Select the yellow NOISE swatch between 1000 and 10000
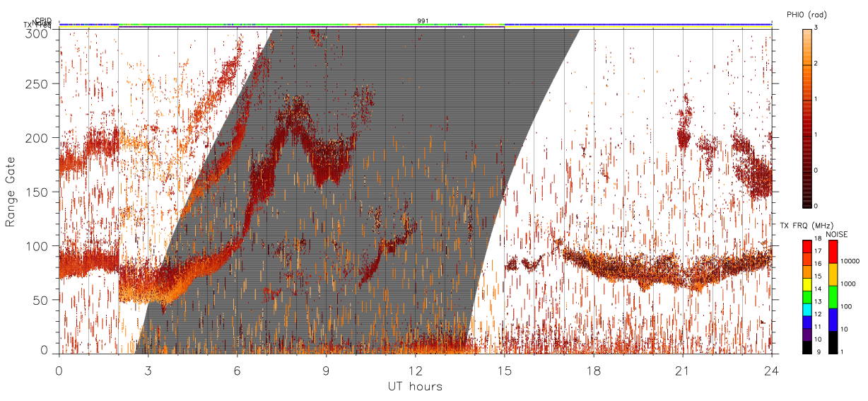The height and width of the screenshot is (401, 868). (833, 274)
